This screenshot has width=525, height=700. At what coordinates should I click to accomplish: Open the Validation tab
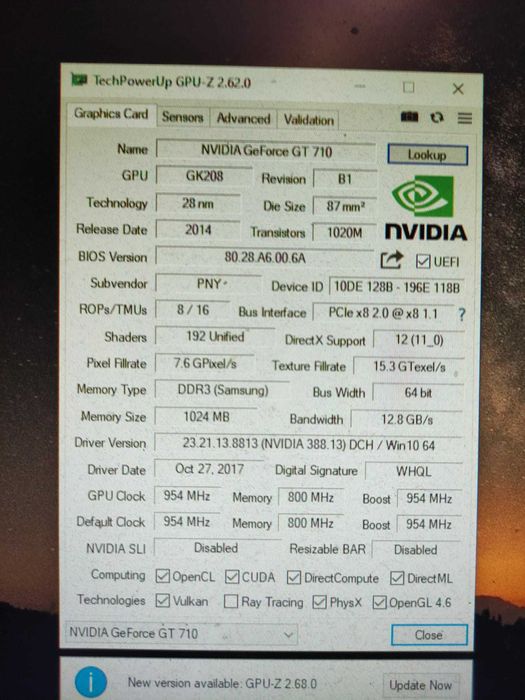[308, 120]
